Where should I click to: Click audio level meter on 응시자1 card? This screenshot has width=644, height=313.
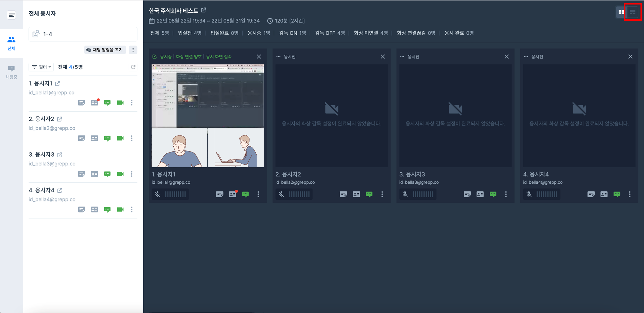tap(175, 194)
